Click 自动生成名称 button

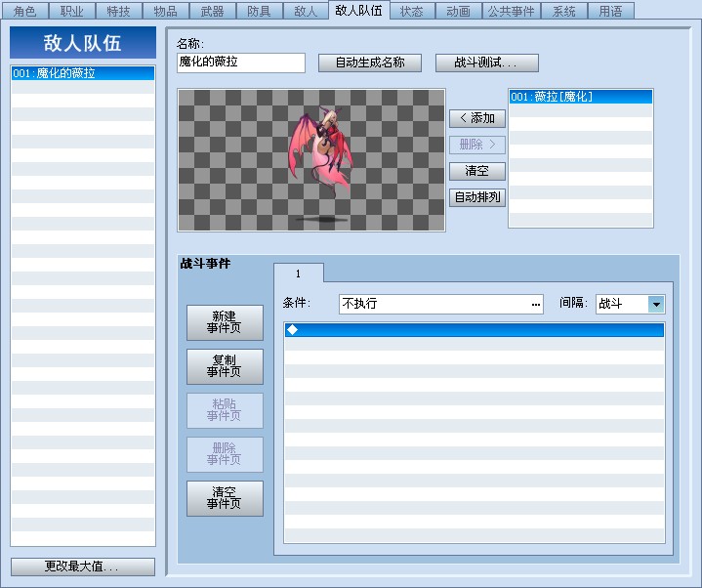(x=370, y=63)
